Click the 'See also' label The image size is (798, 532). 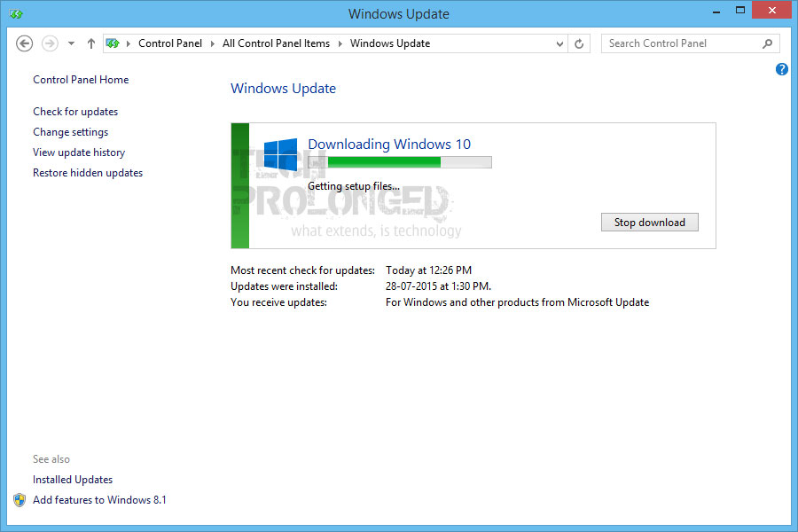pyautogui.click(x=51, y=459)
